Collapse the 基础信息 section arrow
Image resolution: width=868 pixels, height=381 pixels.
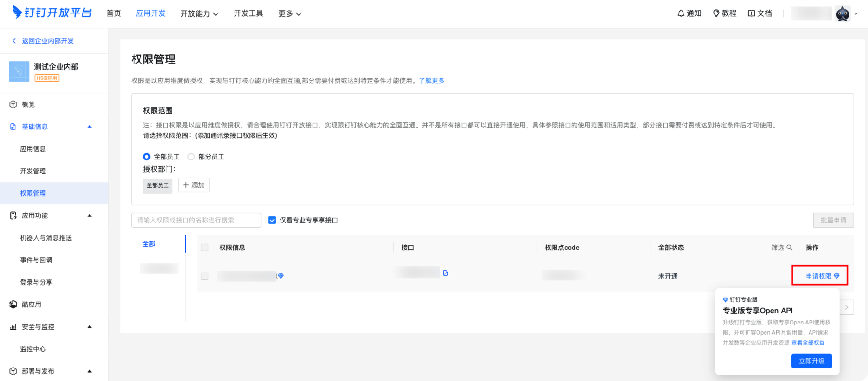click(89, 127)
